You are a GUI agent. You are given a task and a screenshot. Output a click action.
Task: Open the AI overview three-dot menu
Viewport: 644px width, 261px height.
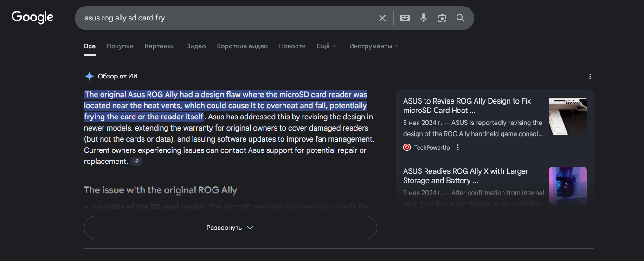coord(590,77)
